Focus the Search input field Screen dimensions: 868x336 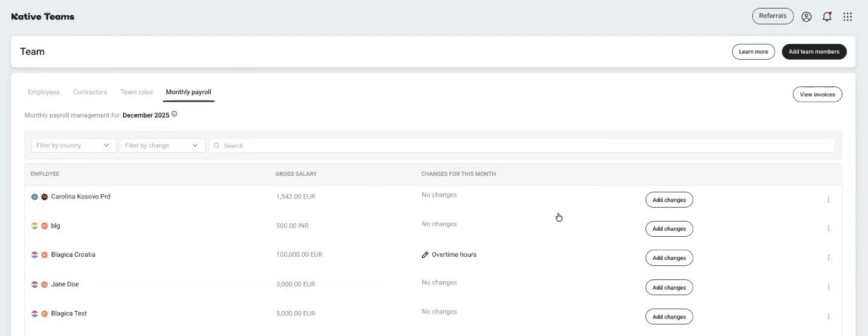coord(522,145)
